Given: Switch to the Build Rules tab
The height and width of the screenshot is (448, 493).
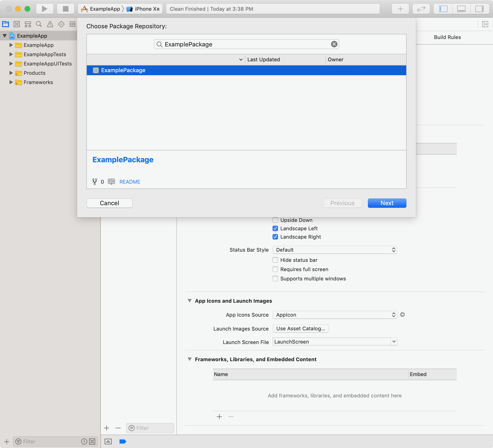Looking at the screenshot, I should [447, 37].
